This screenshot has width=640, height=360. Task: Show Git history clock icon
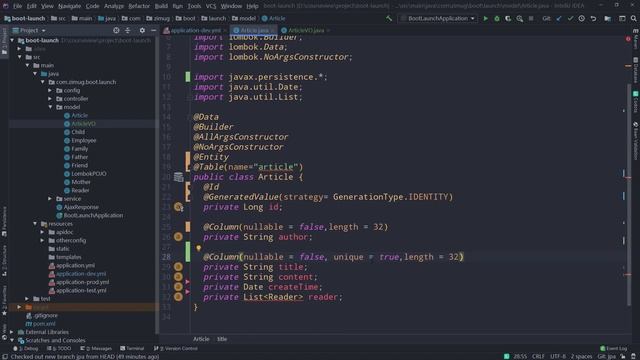582,18
